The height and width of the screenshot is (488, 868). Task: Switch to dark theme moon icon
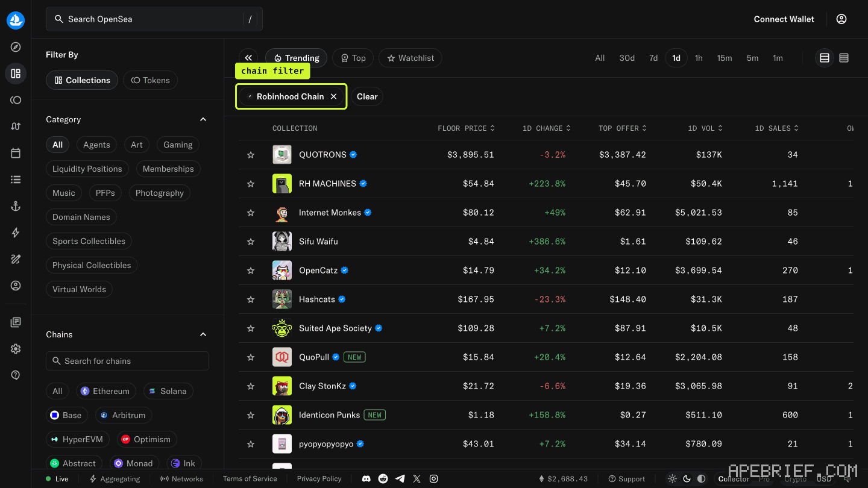(687, 479)
